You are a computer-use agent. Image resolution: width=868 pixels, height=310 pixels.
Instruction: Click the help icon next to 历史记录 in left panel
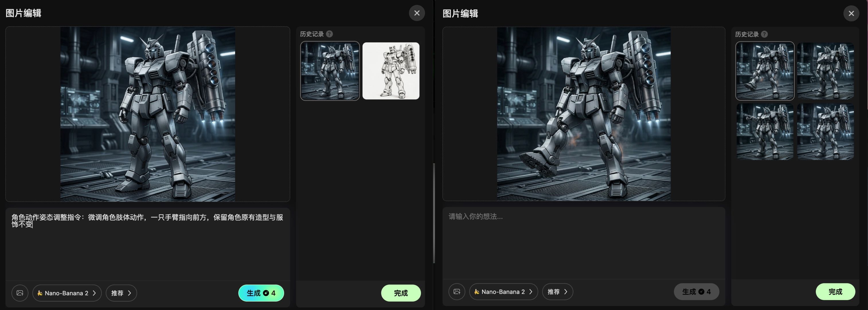[330, 34]
